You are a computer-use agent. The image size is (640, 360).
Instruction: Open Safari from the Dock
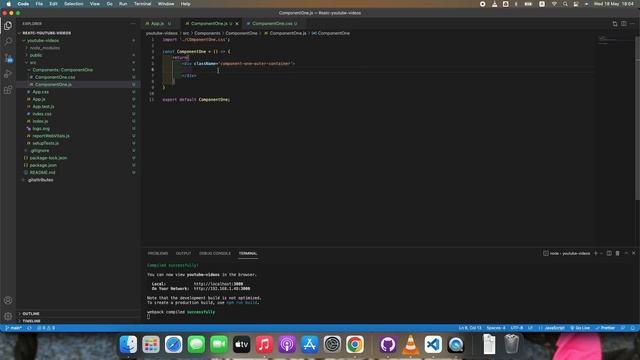173,344
